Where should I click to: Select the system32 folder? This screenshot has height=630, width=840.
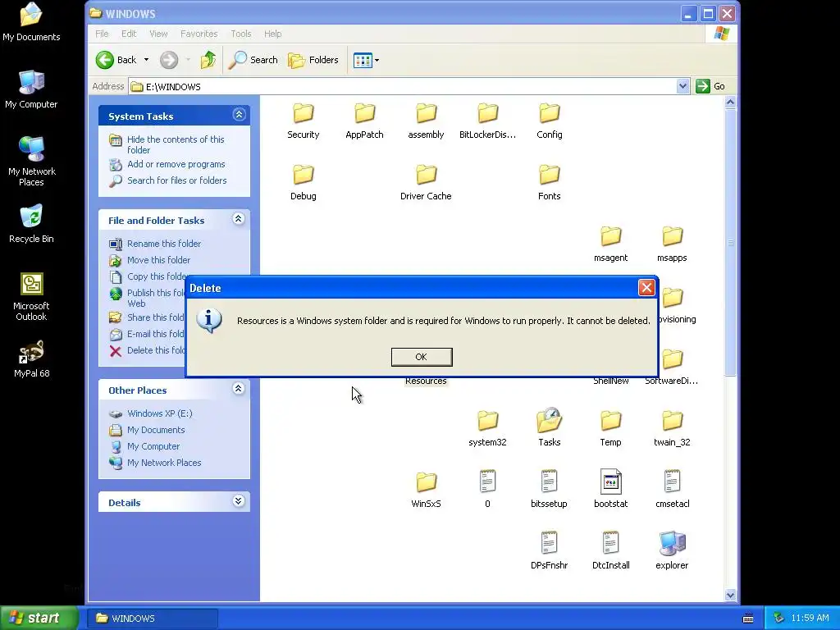click(487, 428)
